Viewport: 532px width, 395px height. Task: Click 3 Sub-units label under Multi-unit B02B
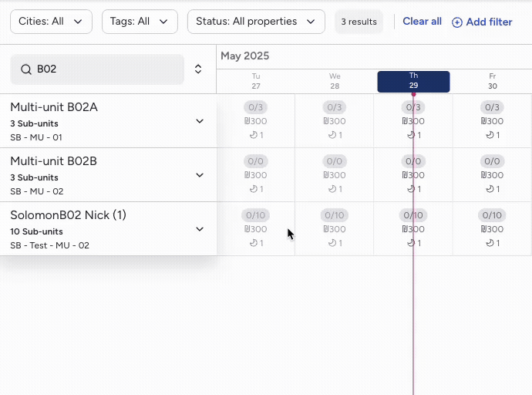34,177
